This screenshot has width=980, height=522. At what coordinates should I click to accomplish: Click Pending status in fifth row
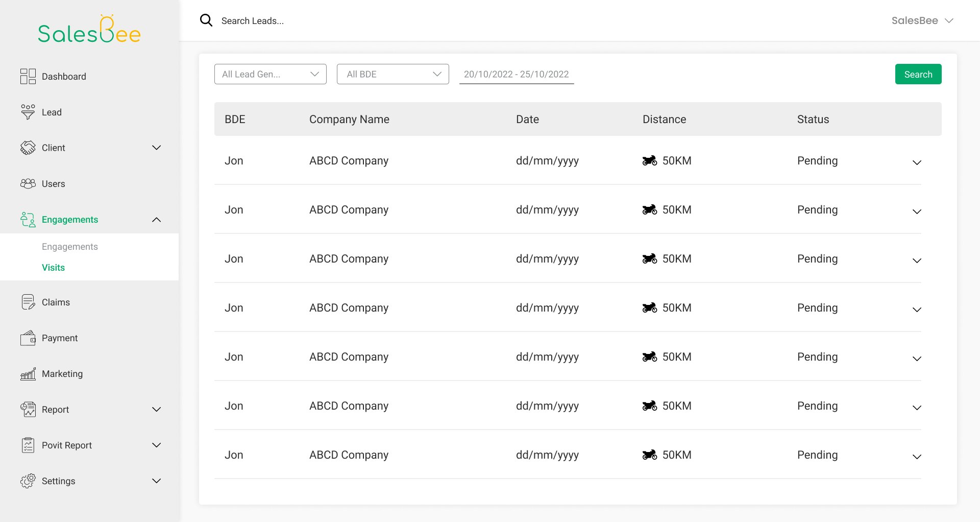817,357
